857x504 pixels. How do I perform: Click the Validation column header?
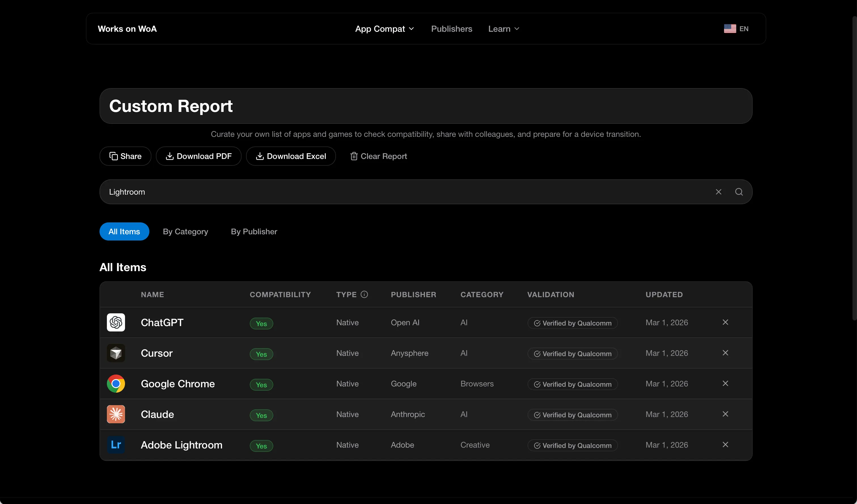(551, 295)
